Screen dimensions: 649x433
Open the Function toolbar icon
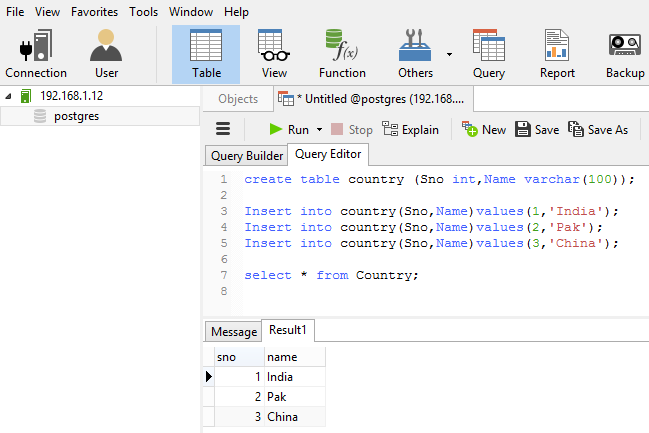point(342,54)
